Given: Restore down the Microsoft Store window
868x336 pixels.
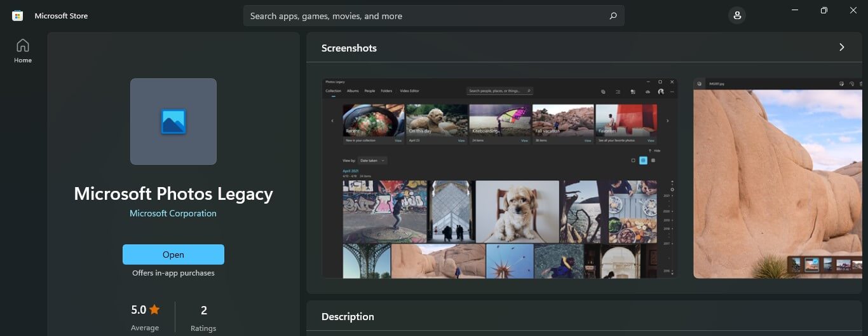Looking at the screenshot, I should [824, 10].
